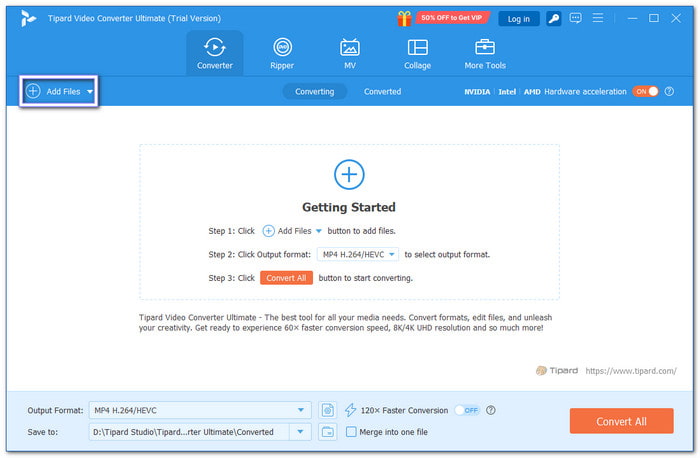The height and width of the screenshot is (458, 700).
Task: Open the More Tools toolbox
Action: coord(485,53)
